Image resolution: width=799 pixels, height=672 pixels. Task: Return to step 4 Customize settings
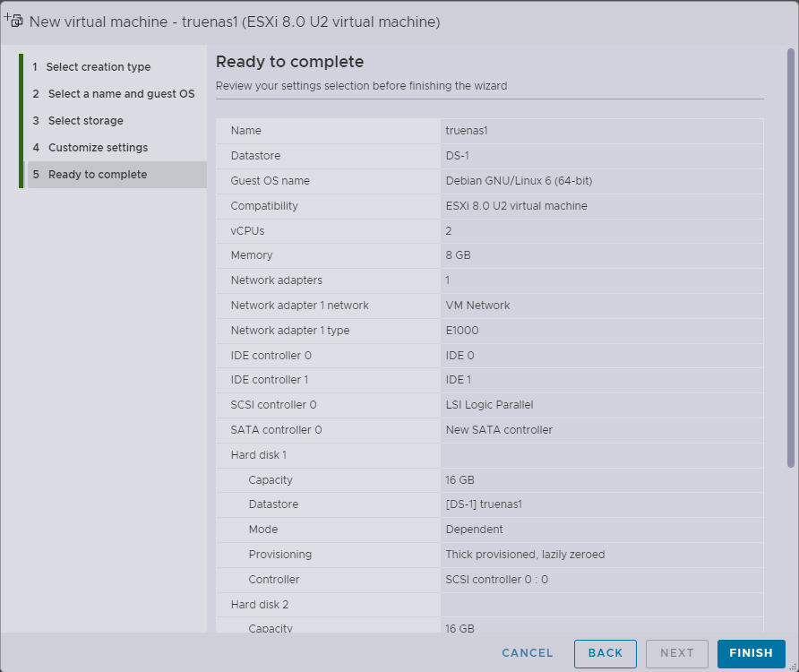[98, 148]
